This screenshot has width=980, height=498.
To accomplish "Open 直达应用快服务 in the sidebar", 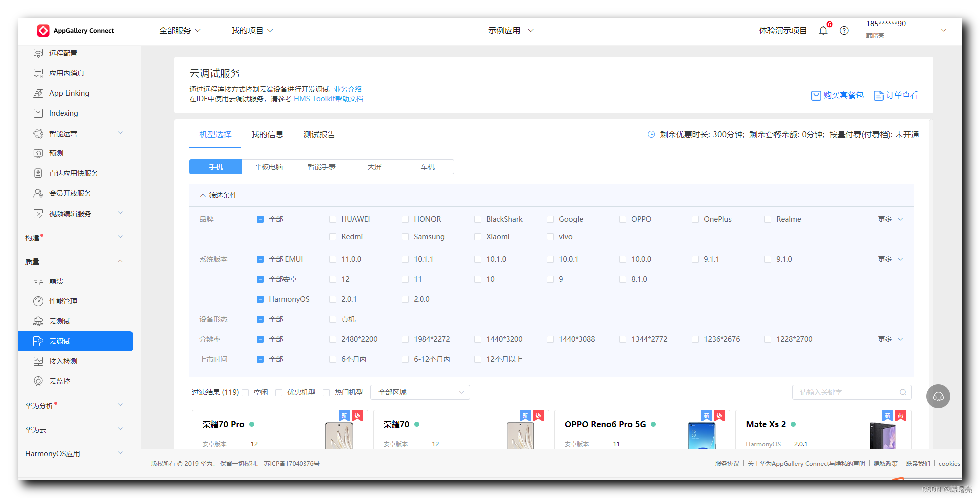I will pyautogui.click(x=74, y=173).
